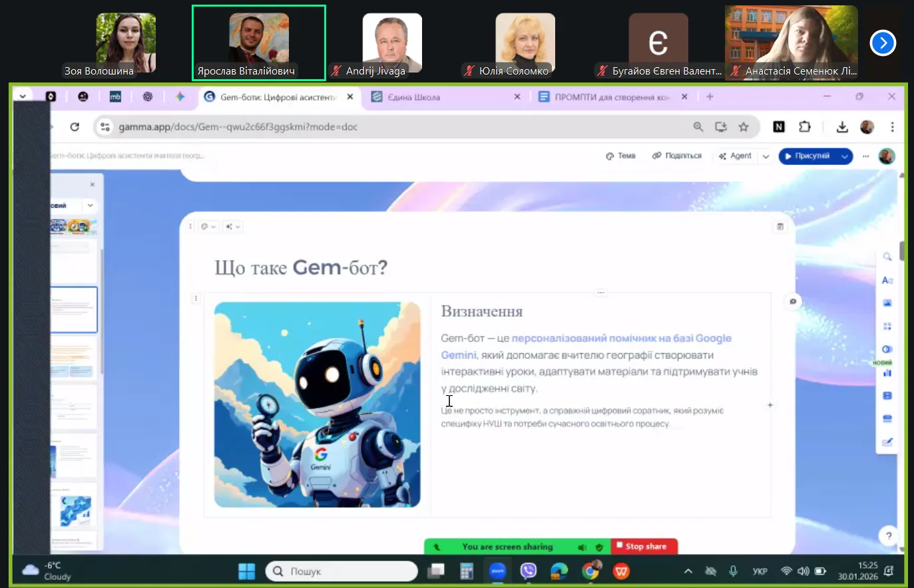Open the Windows Start menu
The width and height of the screenshot is (914, 588).
tap(247, 571)
